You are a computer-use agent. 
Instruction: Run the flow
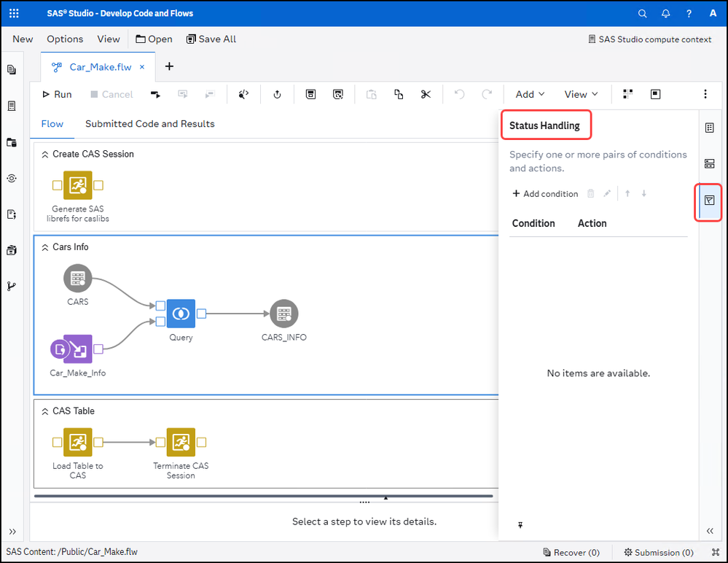point(57,94)
